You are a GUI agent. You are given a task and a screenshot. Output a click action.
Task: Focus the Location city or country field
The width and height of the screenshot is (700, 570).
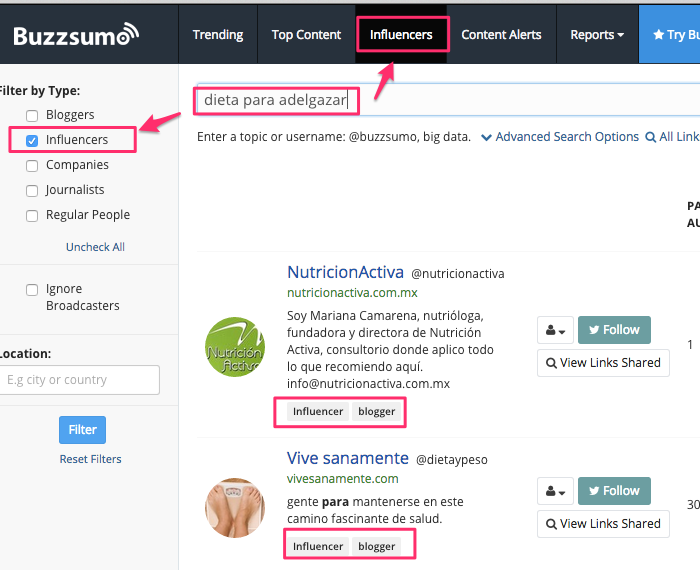pyautogui.click(x=80, y=380)
